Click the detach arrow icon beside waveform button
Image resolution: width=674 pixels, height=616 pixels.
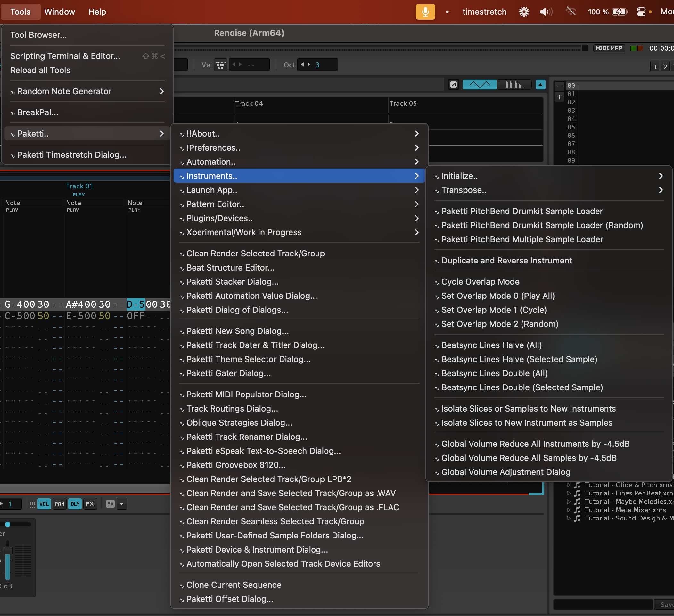click(453, 85)
